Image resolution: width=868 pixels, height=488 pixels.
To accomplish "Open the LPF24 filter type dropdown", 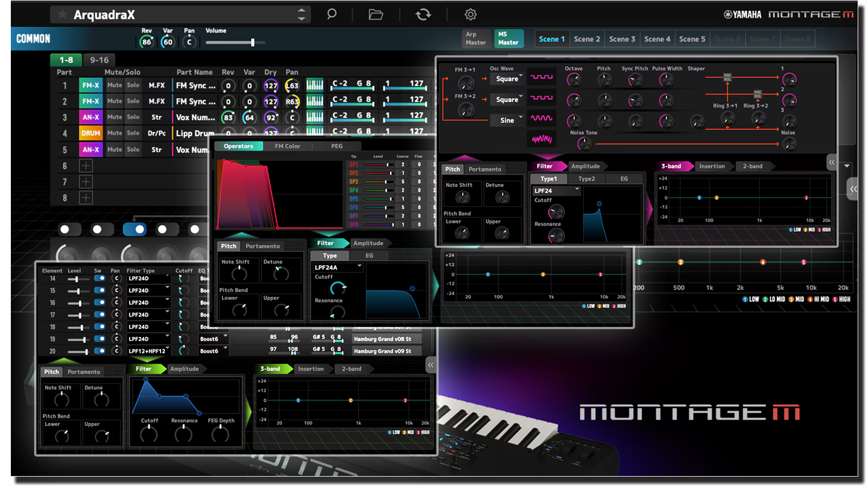I will pos(556,190).
